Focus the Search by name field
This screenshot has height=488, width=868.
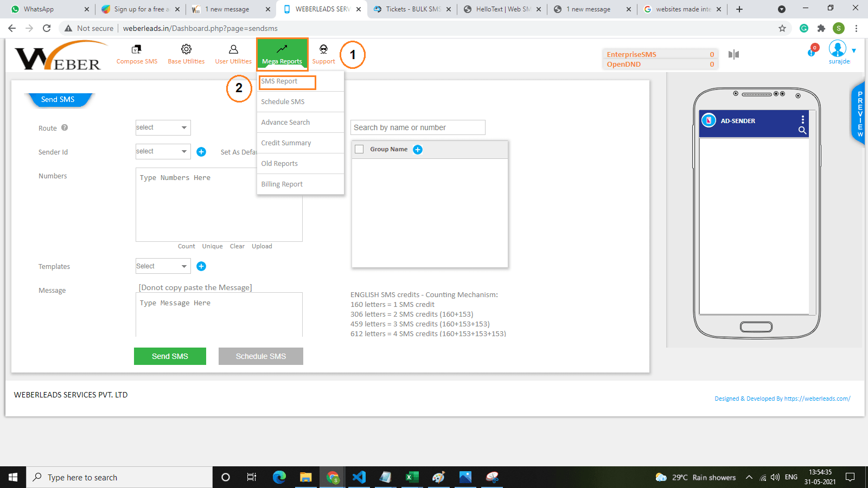click(418, 127)
